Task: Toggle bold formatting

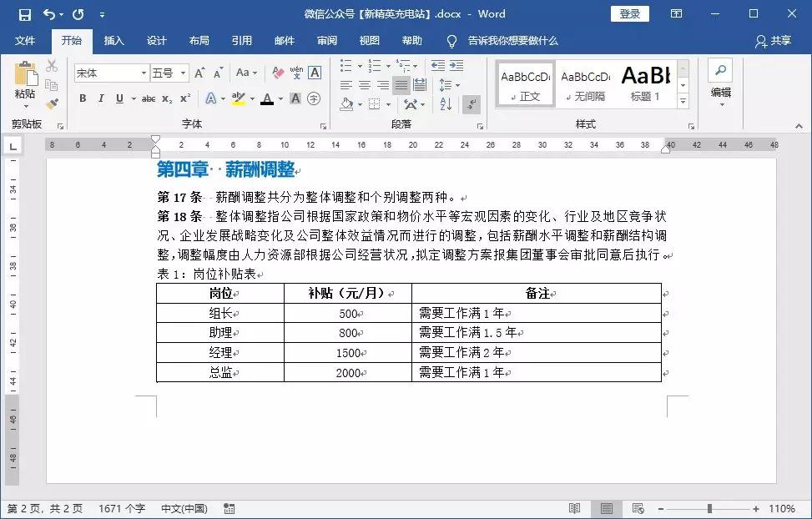Action: pyautogui.click(x=83, y=98)
